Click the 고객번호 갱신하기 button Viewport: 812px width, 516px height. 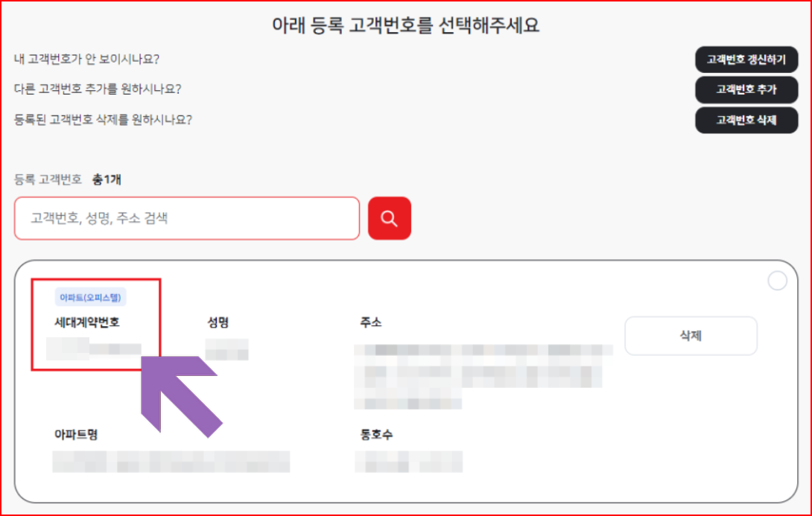pos(746,60)
